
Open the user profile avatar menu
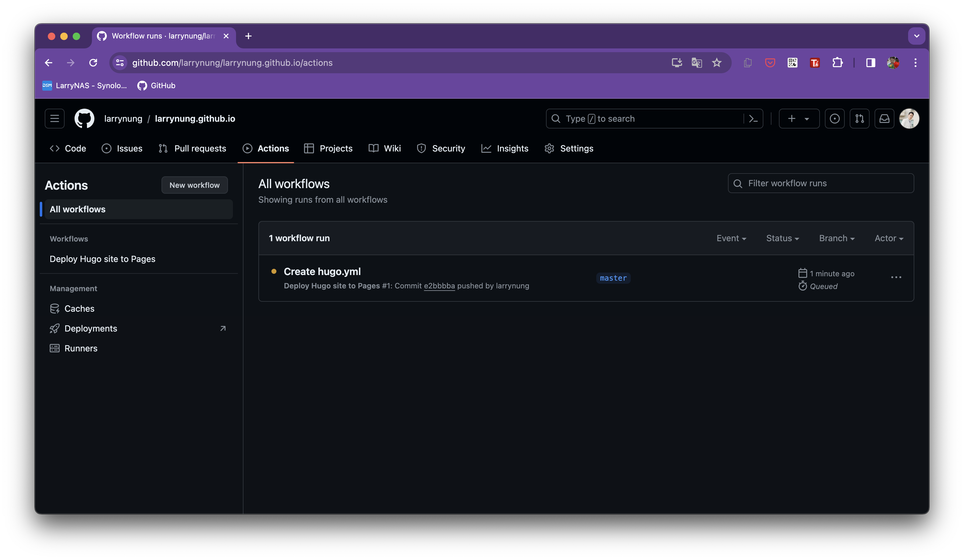point(909,119)
